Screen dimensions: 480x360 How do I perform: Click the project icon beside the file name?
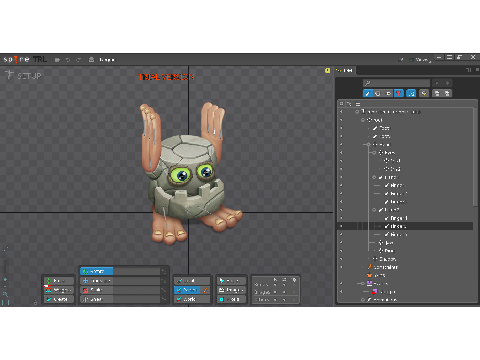point(91,60)
